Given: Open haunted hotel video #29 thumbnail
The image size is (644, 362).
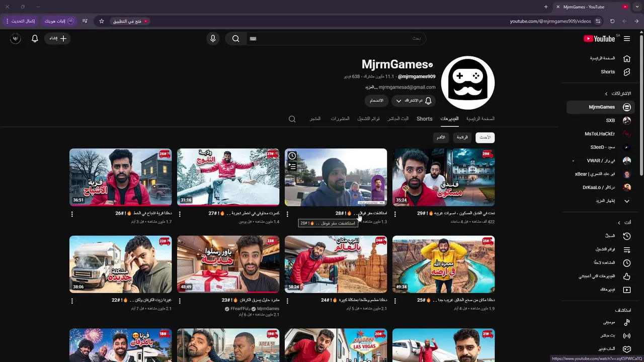Looking at the screenshot, I should click(443, 177).
